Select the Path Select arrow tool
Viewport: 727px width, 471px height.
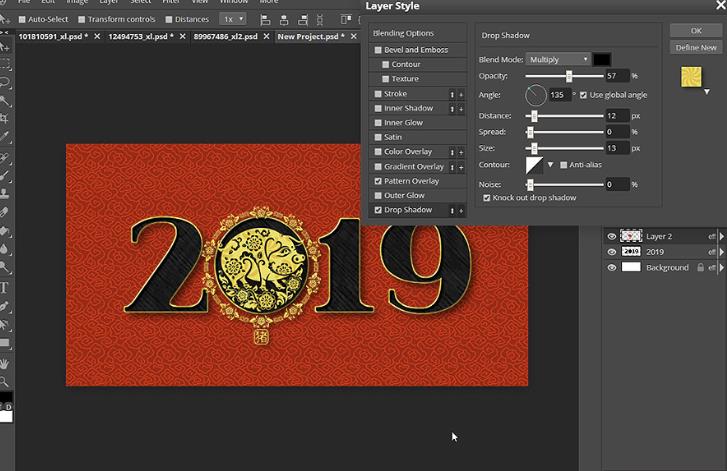tap(4, 325)
